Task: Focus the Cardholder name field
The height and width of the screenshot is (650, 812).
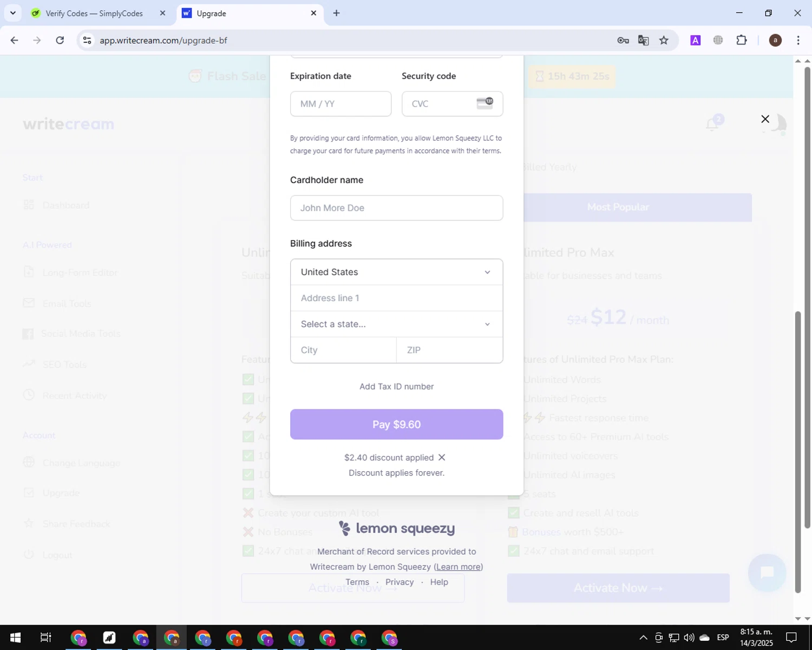Action: pos(396,208)
